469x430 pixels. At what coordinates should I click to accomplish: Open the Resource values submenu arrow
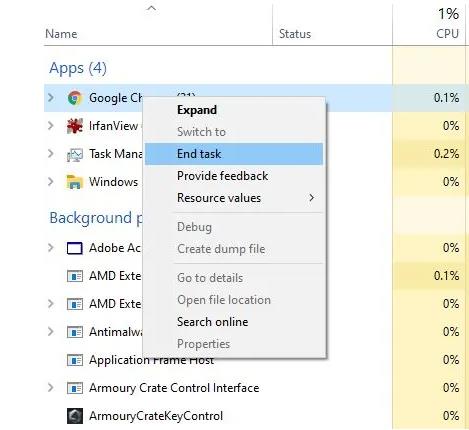click(x=311, y=198)
